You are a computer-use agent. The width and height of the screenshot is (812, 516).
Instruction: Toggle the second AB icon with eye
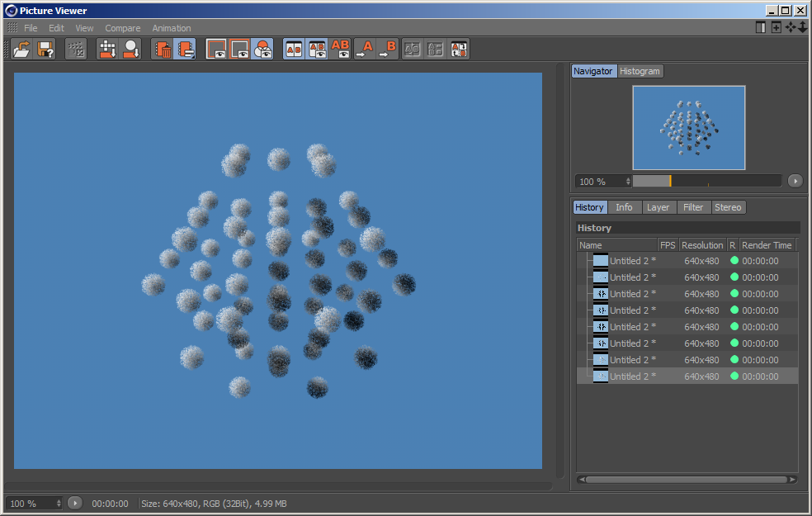click(317, 50)
